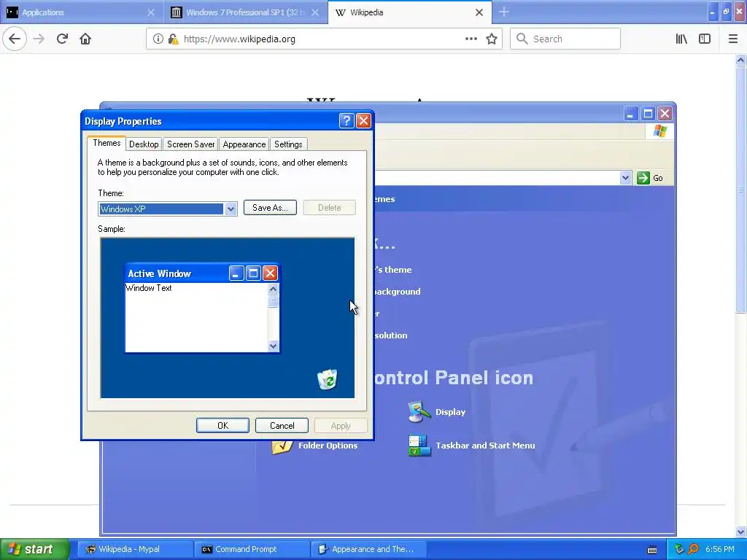Image resolution: width=747 pixels, height=560 pixels.
Task: Click the magnifier tray icon
Action: pos(693,550)
